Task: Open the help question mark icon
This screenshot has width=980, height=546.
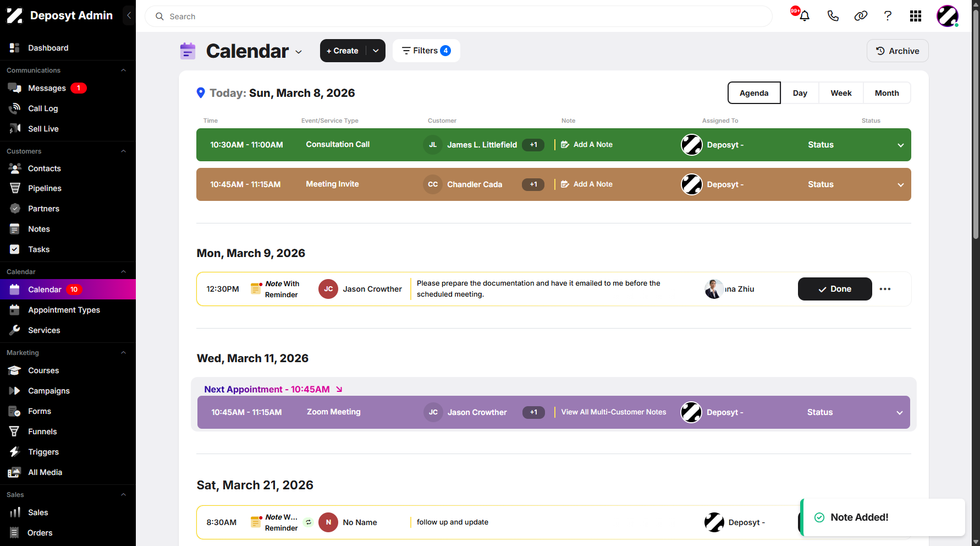Action: [x=888, y=16]
